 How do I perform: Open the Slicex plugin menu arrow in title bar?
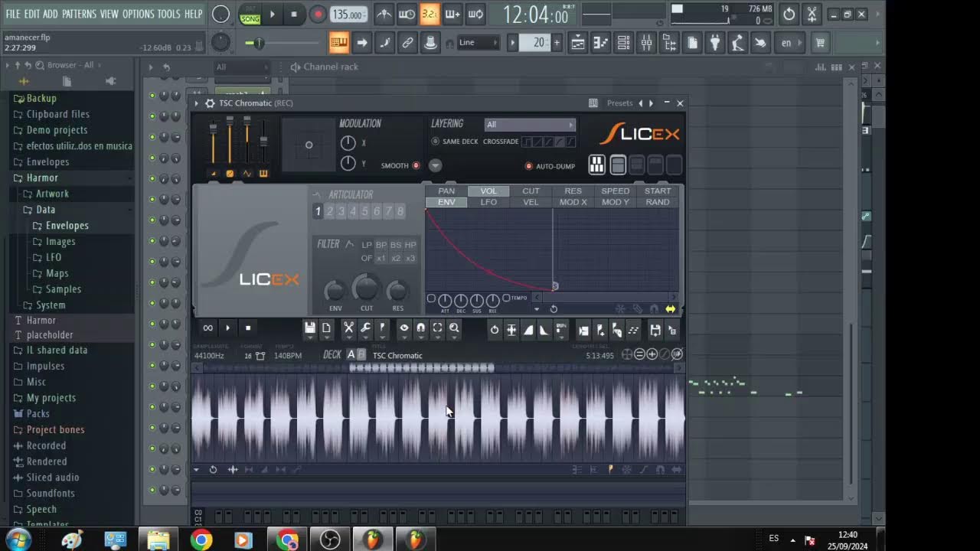tap(197, 103)
